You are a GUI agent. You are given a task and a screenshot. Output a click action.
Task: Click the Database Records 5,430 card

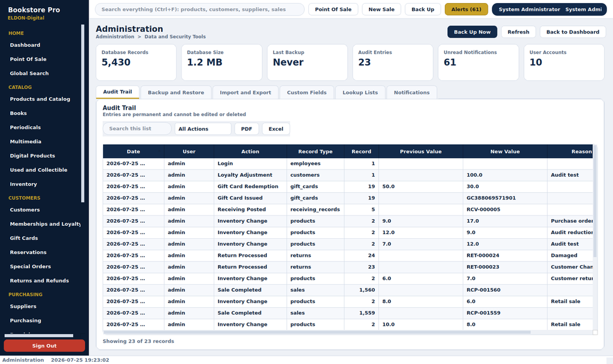[x=136, y=62]
